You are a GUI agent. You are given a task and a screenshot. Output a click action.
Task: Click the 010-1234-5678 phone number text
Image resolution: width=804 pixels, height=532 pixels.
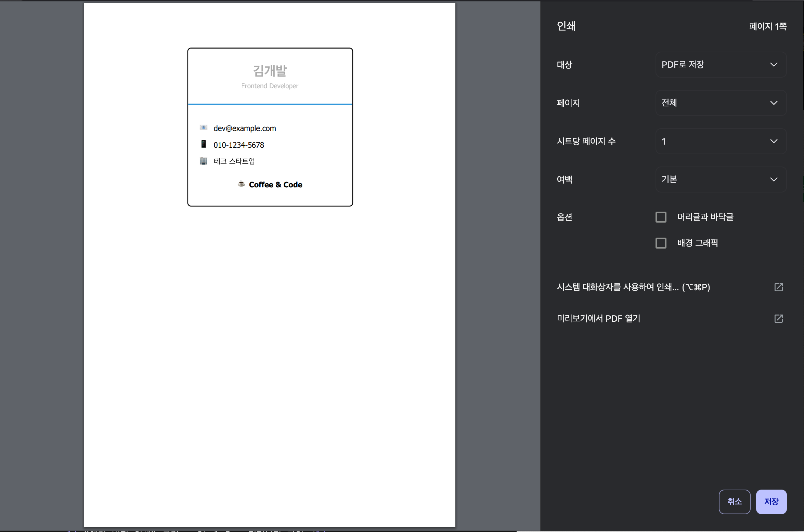tap(239, 145)
